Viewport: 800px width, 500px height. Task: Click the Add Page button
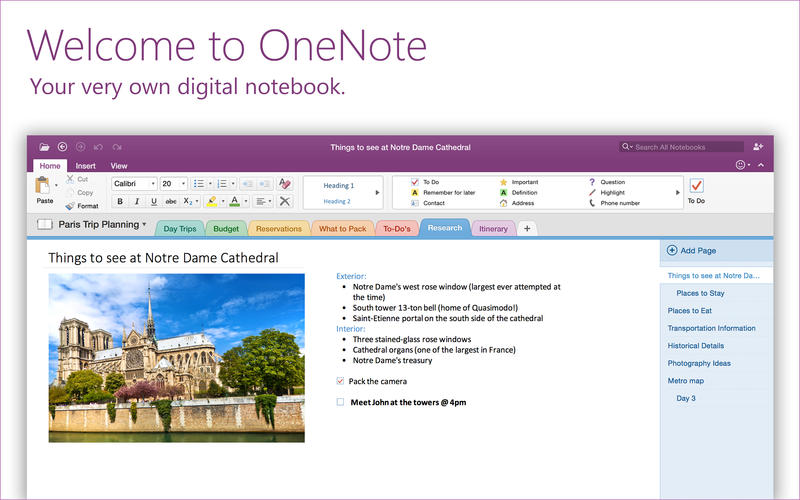click(x=692, y=250)
